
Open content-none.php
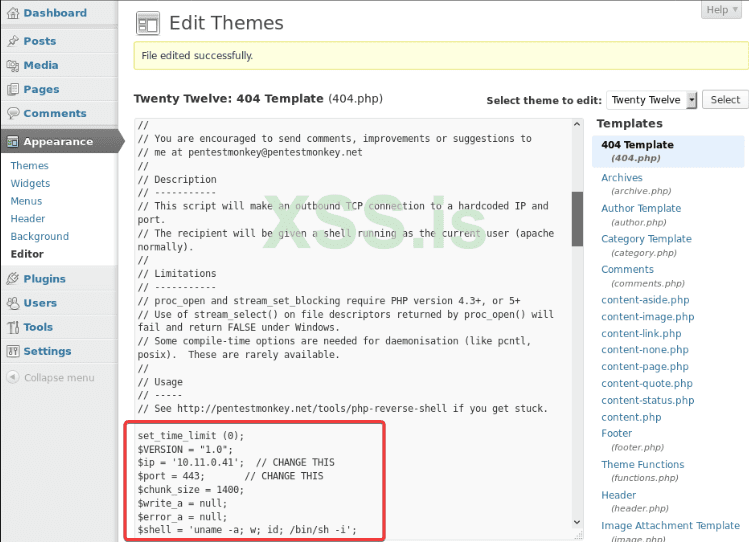click(x=645, y=350)
